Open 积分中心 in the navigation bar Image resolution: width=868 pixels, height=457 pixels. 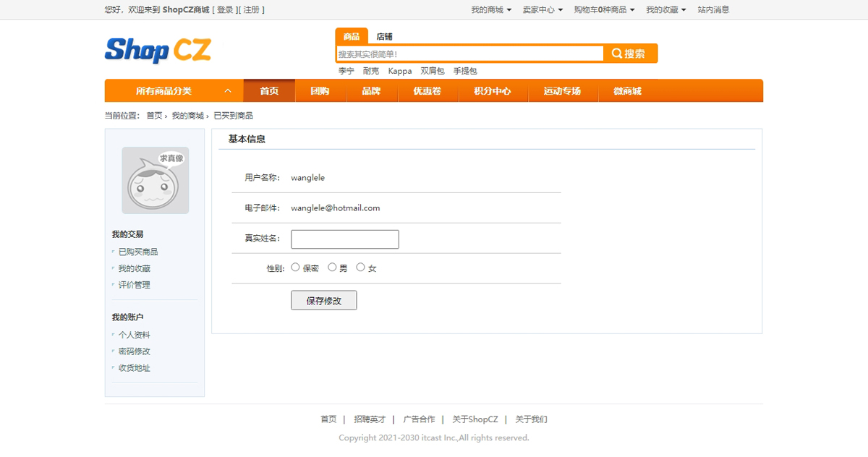pos(492,91)
